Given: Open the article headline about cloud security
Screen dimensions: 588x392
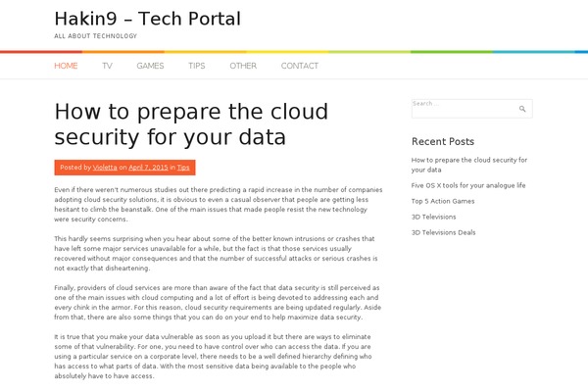Looking at the screenshot, I should point(191,124).
